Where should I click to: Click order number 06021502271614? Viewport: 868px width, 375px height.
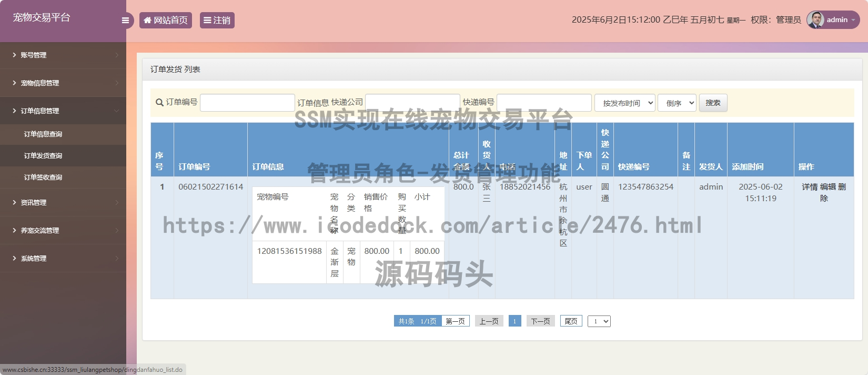pos(211,187)
